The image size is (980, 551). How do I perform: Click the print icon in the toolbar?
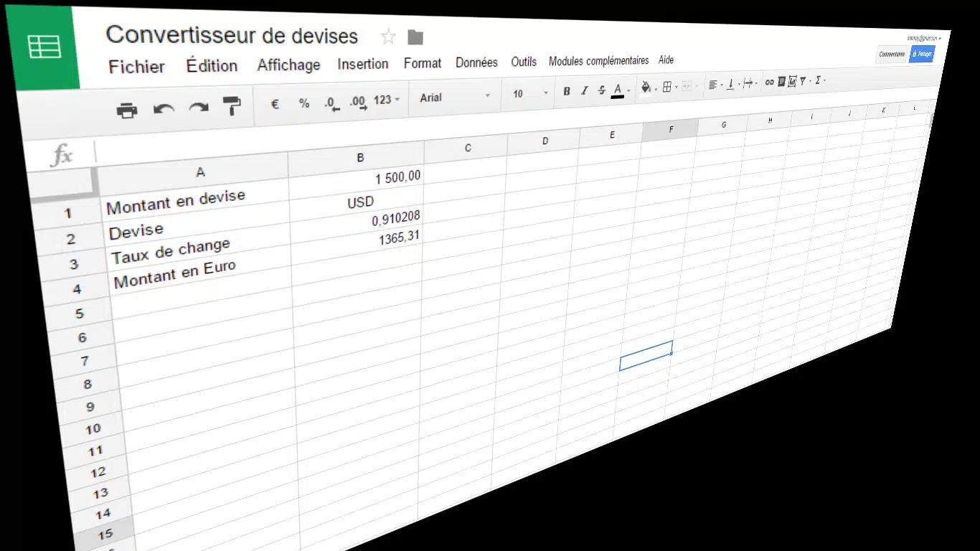click(127, 110)
